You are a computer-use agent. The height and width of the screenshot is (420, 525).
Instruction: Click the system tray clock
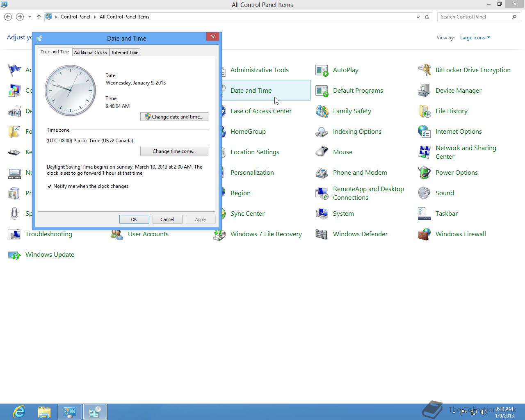point(504,412)
